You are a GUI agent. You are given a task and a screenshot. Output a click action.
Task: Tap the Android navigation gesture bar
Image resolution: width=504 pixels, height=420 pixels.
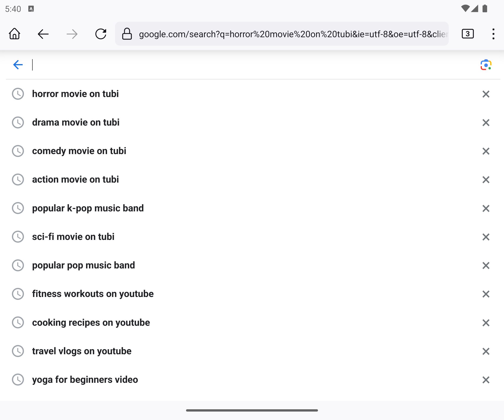pos(252,410)
